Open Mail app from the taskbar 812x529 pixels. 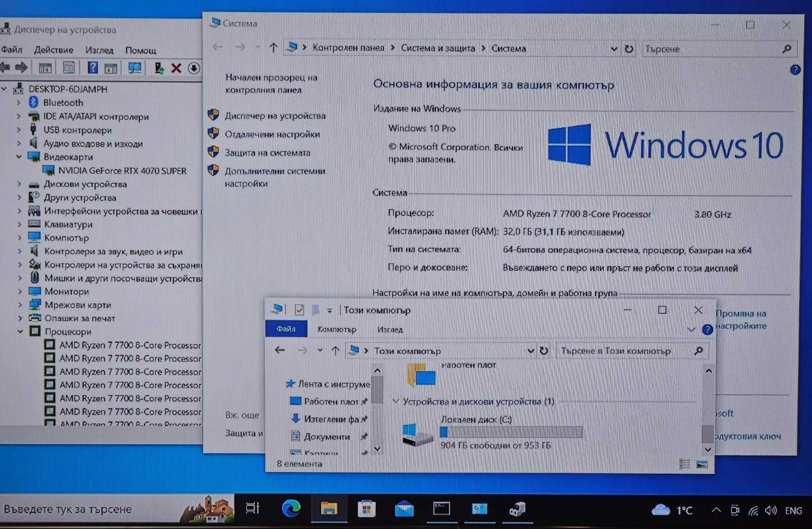pyautogui.click(x=404, y=508)
